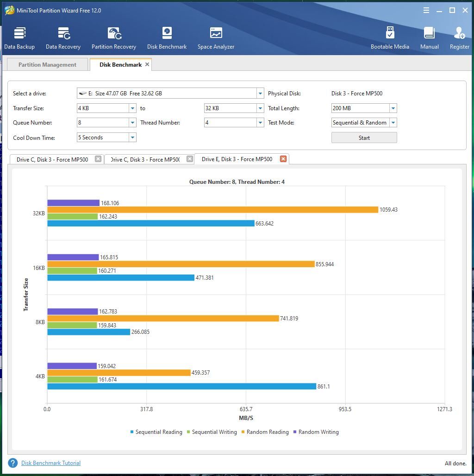Screen dimensions: 474x476
Task: Click the Transfer Size axis title
Action: pos(26,294)
